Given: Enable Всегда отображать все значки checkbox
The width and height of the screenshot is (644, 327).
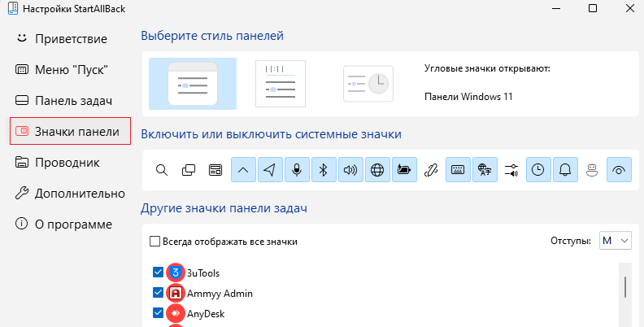Looking at the screenshot, I should tap(154, 241).
